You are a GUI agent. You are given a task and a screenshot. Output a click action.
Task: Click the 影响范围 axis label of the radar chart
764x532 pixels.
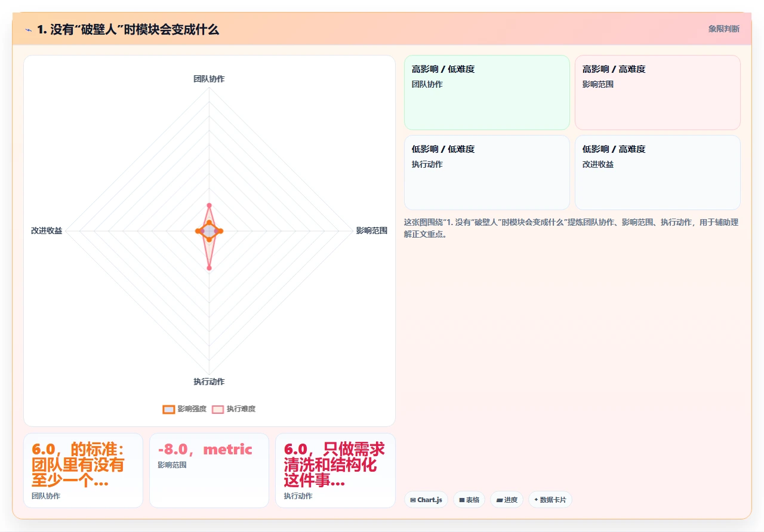click(x=371, y=230)
